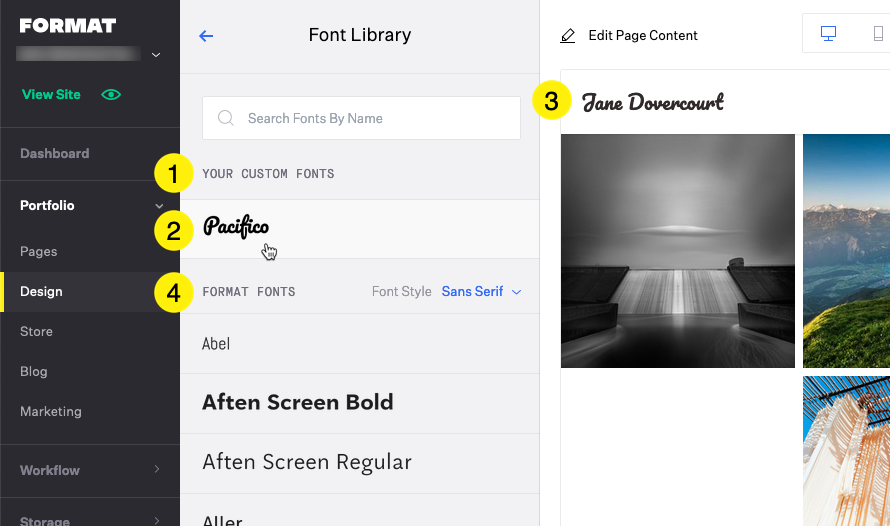
Task: Open the account name dropdown chevron
Action: tap(156, 55)
